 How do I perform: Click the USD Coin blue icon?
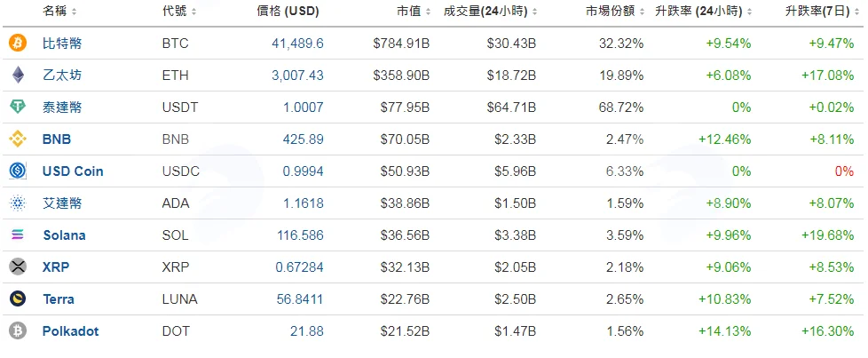tap(18, 171)
